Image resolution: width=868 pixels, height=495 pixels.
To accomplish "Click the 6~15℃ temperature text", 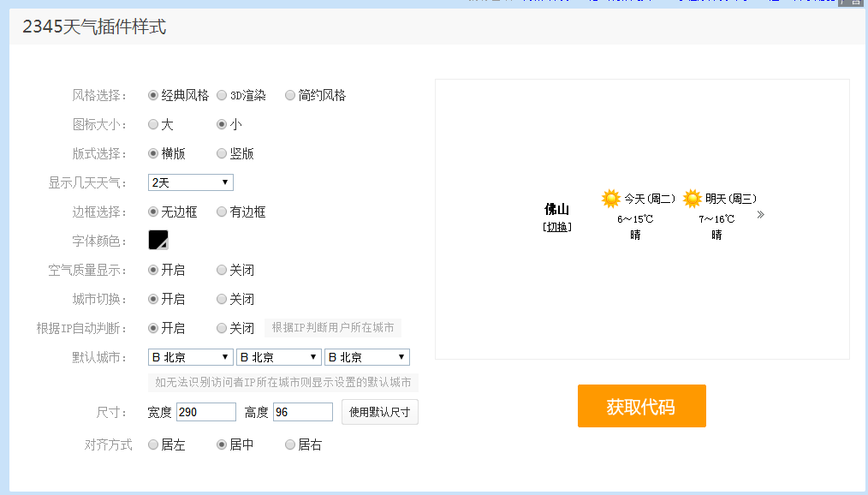I will [635, 219].
